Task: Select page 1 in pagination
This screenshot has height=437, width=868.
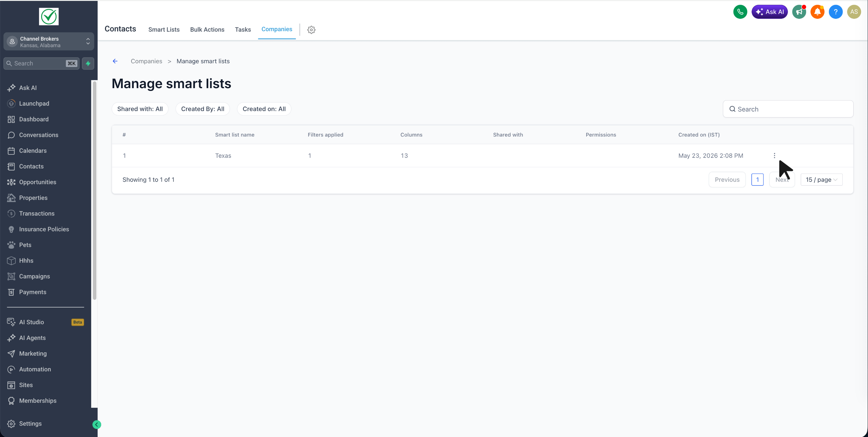Action: click(x=757, y=180)
